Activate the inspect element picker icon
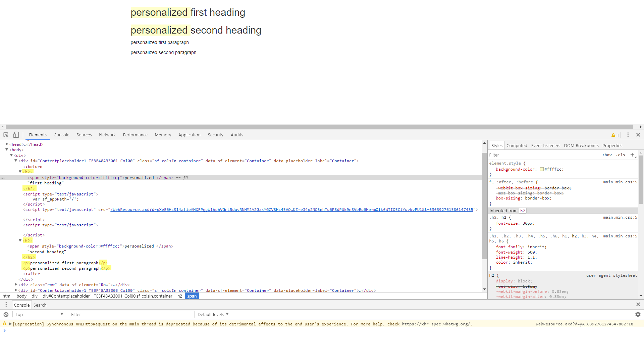 pos(6,135)
